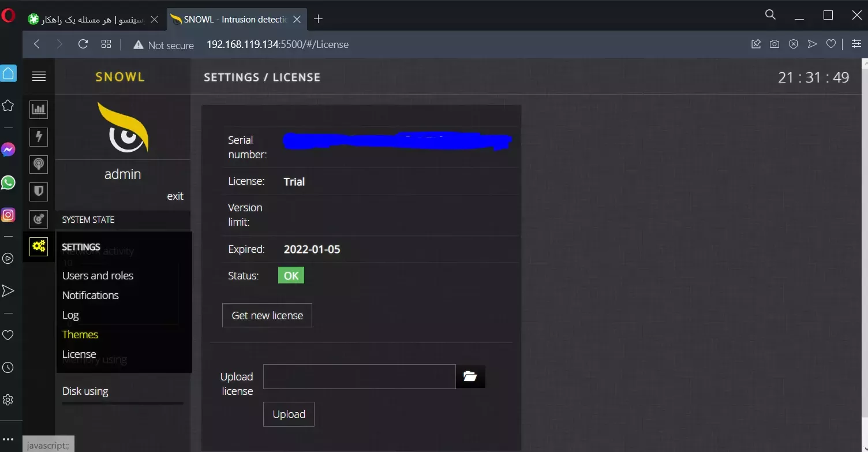Open the SNOWL hamburger menu
This screenshot has height=452, width=868.
[39, 76]
